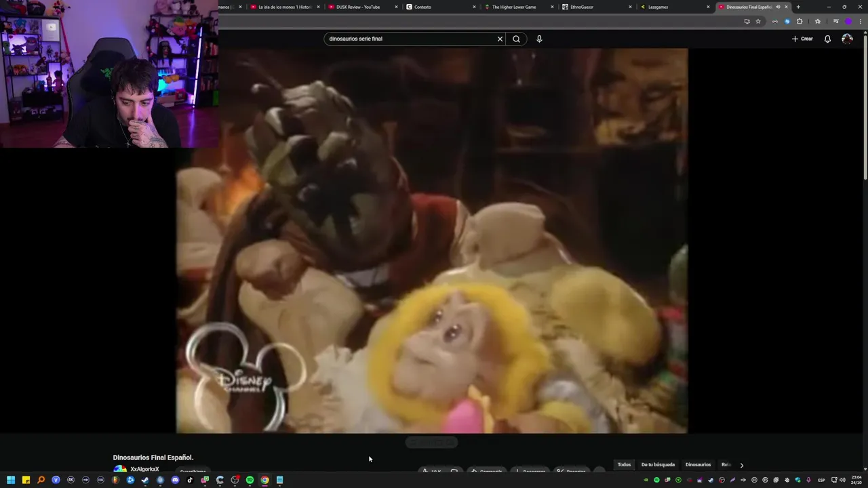This screenshot has width=868, height=488.
Task: Change the ESP input language indicator
Action: click(821, 480)
